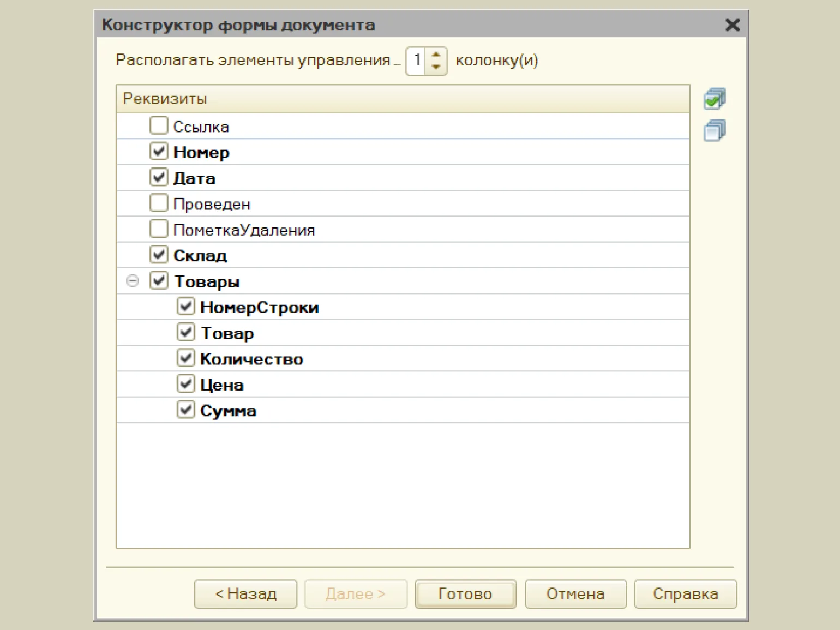Click the check all attributes icon
The width and height of the screenshot is (840, 630).
tap(714, 99)
